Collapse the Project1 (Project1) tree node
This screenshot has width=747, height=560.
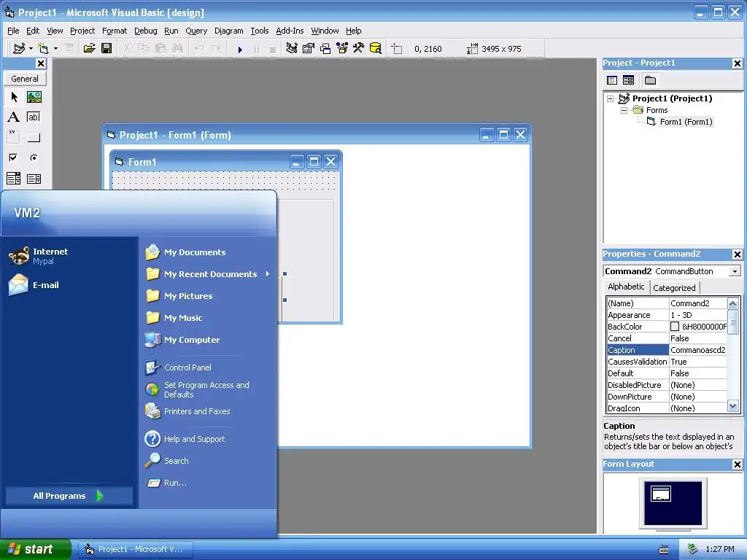[x=611, y=98]
